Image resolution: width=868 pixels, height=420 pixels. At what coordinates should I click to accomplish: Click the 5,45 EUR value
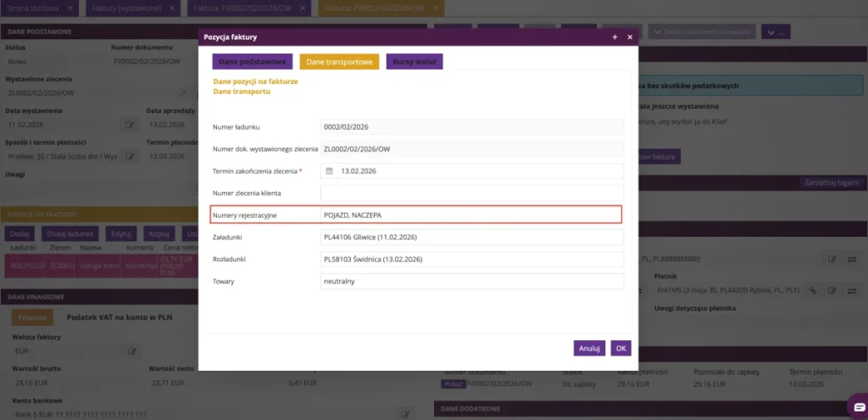pyautogui.click(x=303, y=383)
